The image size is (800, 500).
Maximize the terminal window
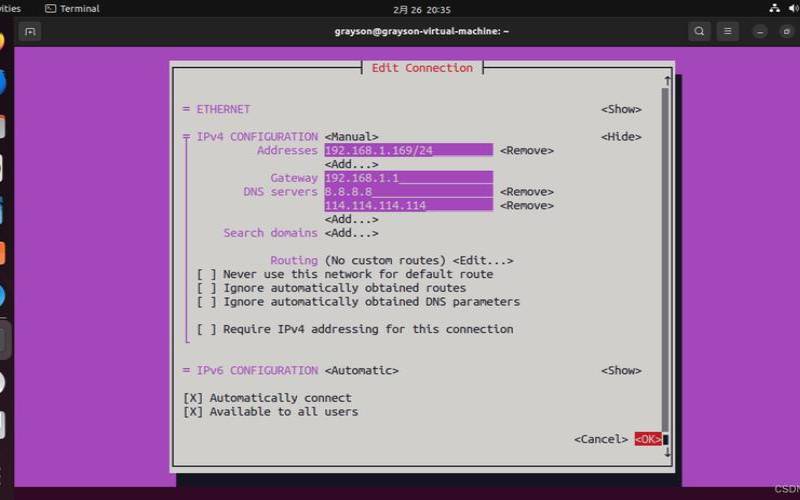787,31
